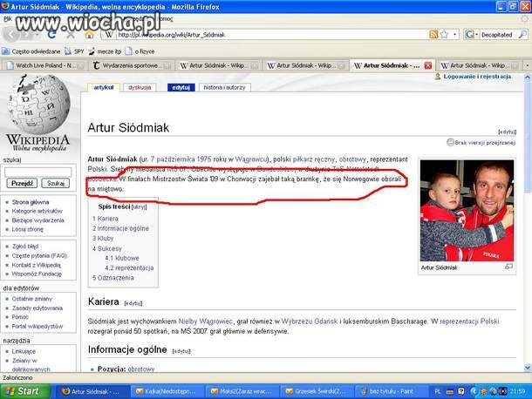Open Częste pytania (FAQ) link
The image size is (532, 399).
(39, 255)
